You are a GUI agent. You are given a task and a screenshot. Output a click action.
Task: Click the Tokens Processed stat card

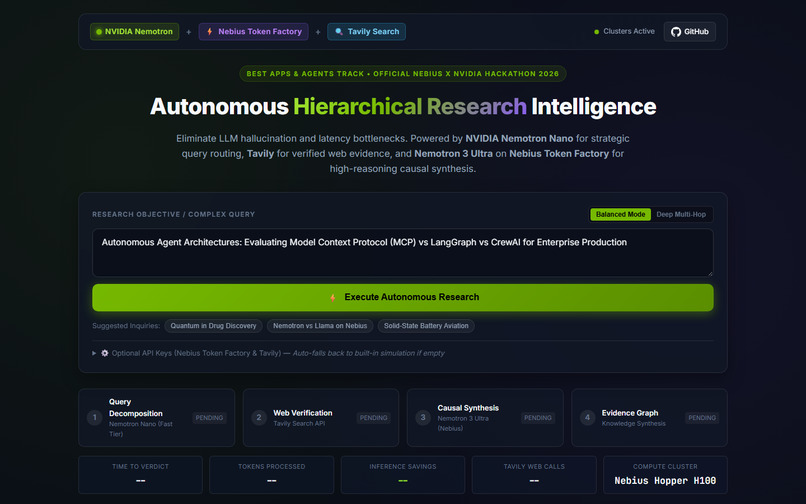click(x=271, y=475)
